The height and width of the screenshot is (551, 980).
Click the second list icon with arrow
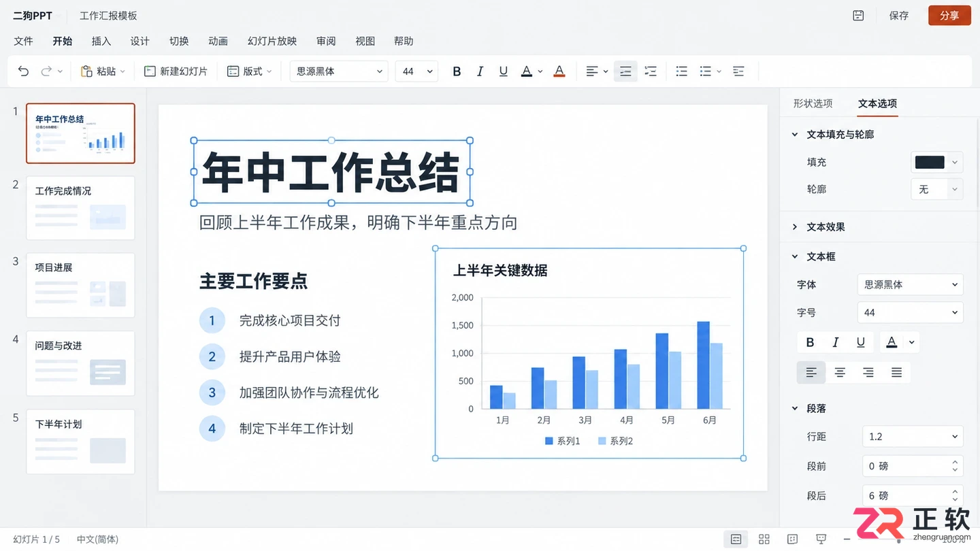tap(706, 71)
